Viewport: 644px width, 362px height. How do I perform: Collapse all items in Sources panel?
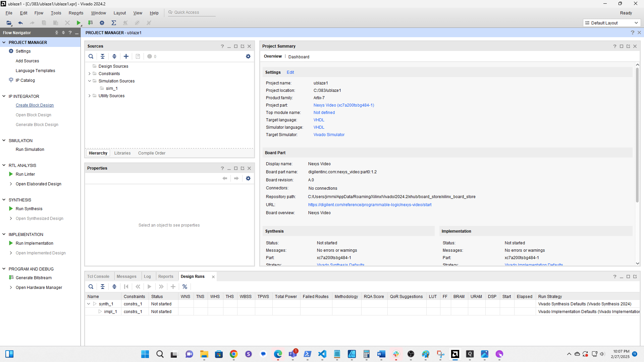[103, 56]
